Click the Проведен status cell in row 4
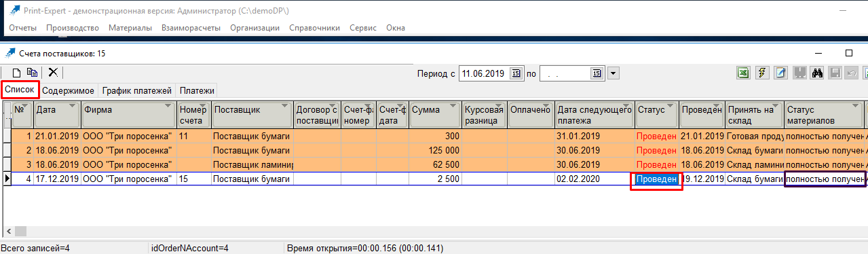The height and width of the screenshot is (254, 868). (656, 179)
